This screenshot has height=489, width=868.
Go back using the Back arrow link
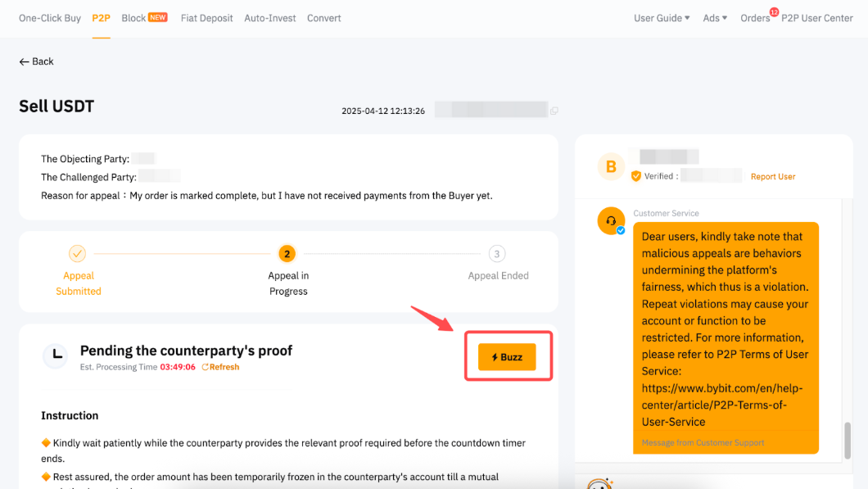click(x=37, y=61)
